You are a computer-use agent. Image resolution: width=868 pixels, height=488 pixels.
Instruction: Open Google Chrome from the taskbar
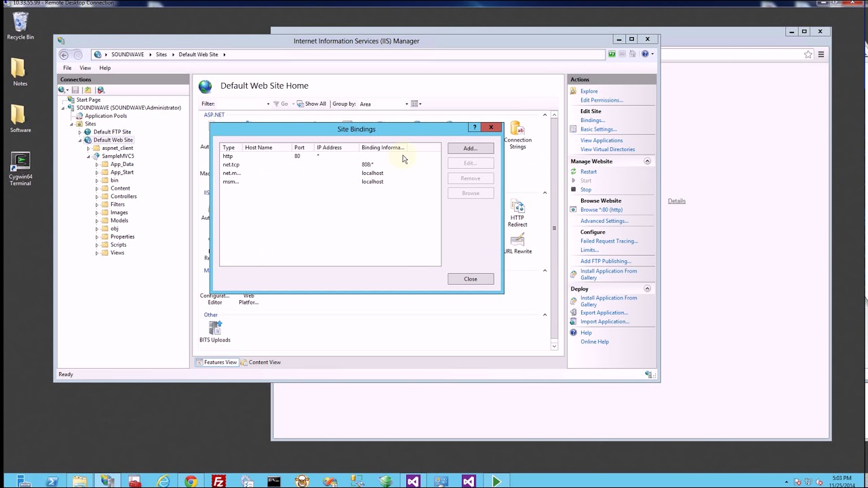[191, 482]
